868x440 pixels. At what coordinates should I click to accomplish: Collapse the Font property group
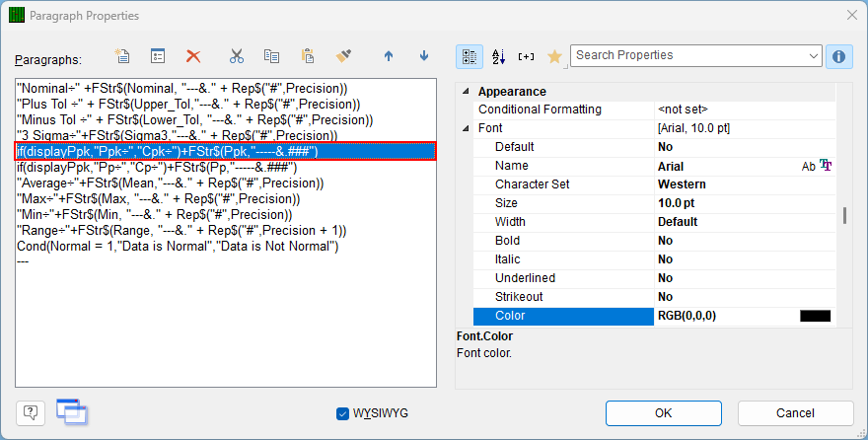pos(466,128)
